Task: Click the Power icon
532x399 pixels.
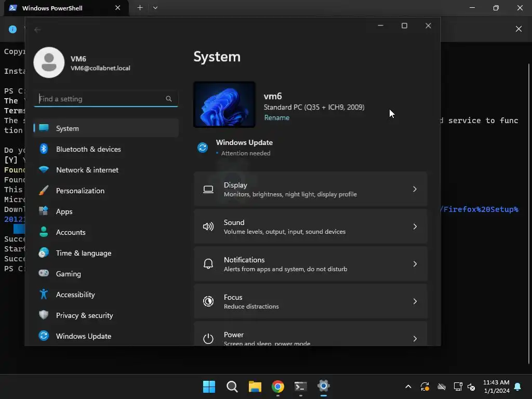Action: tap(208, 338)
